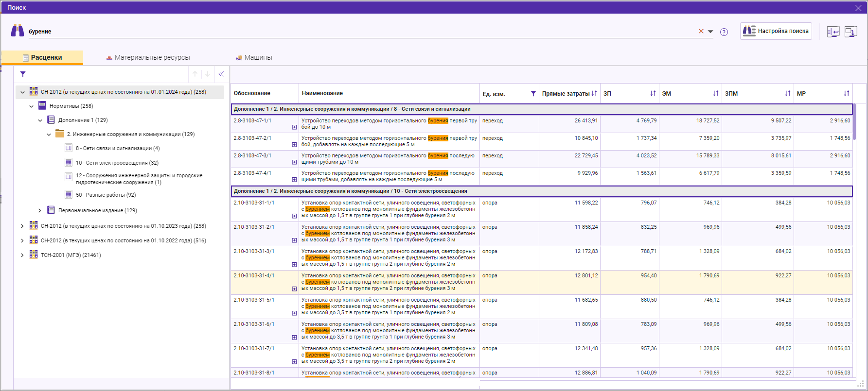
Task: Click the ТСН-2001 (МГЭ) database icon
Action: pyautogui.click(x=34, y=255)
